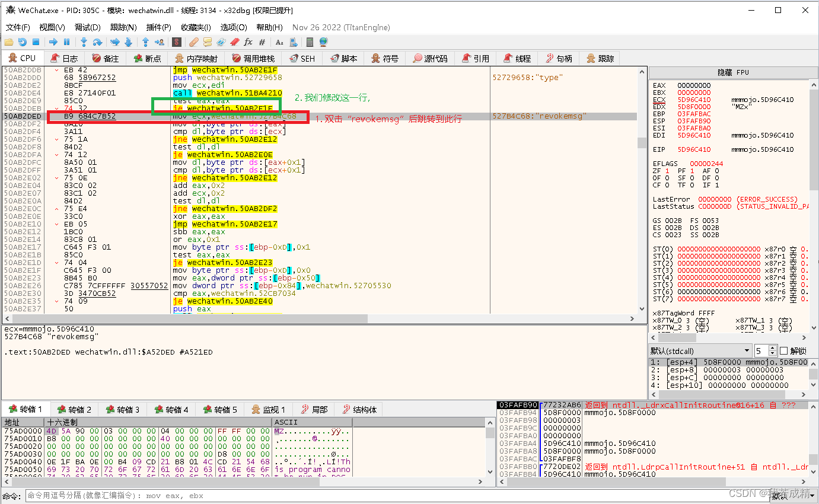
Task: Switch to the 断点 tab
Action: [x=147, y=58]
